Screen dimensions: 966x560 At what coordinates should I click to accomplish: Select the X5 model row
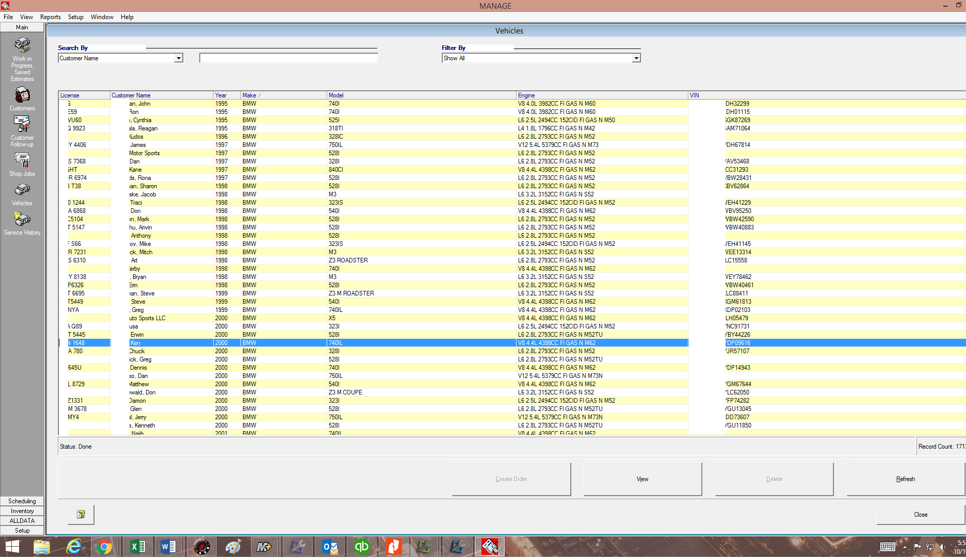512,318
